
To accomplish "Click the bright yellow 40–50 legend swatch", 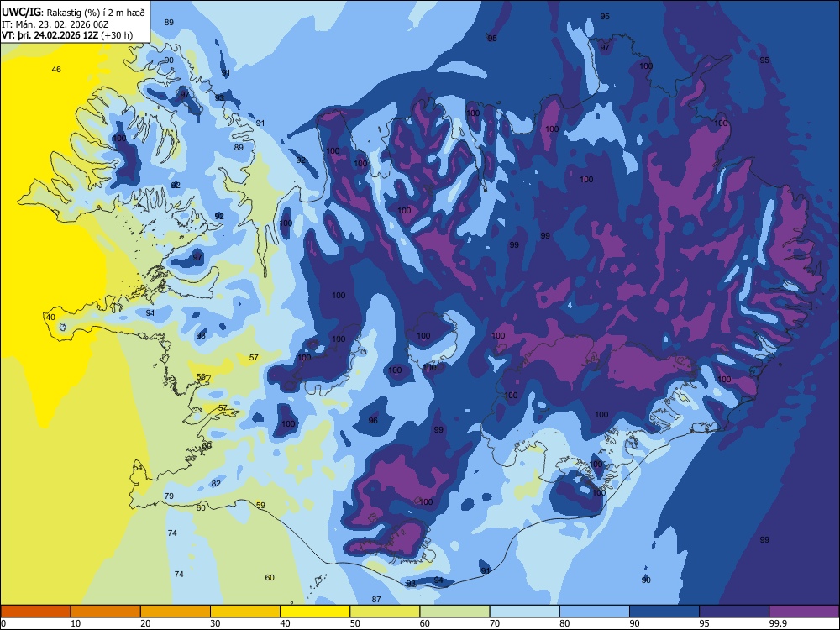I will [315, 612].
